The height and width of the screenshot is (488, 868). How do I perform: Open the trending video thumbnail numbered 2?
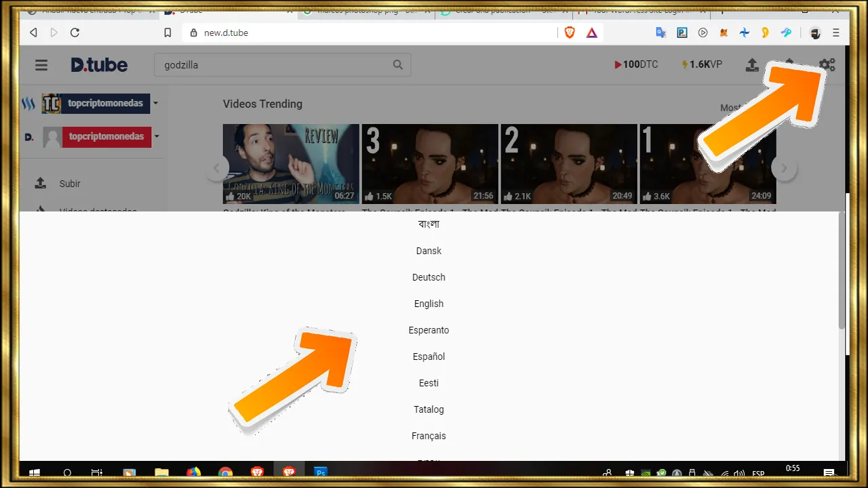569,164
